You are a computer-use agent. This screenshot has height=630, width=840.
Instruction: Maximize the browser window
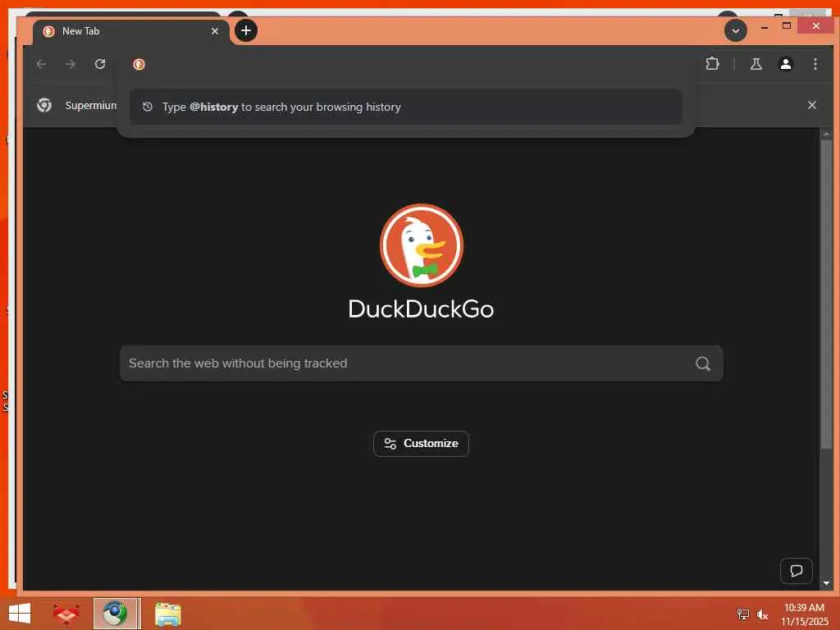pyautogui.click(x=787, y=25)
